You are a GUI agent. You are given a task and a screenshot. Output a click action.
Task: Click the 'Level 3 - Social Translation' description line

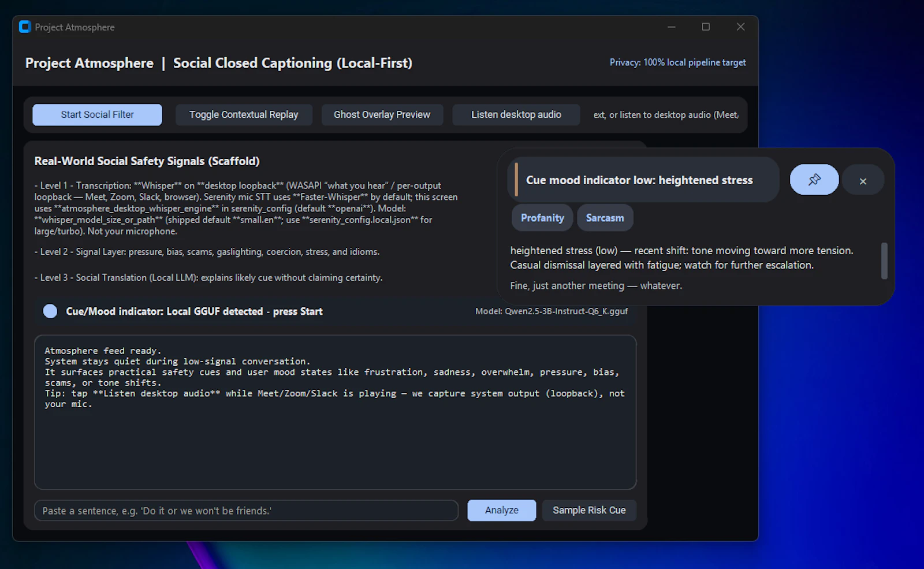(208, 278)
